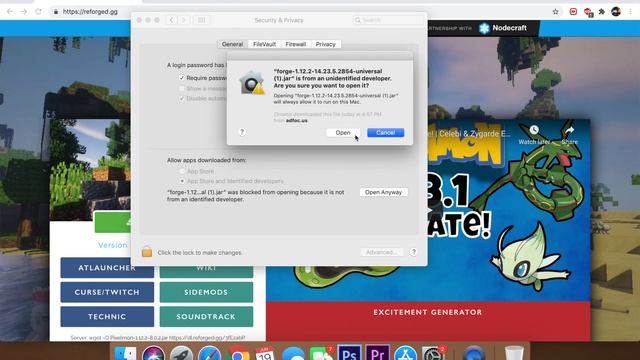Open Security & Privacy help question mark
Viewport: 640px width, 360px height.
click(413, 252)
